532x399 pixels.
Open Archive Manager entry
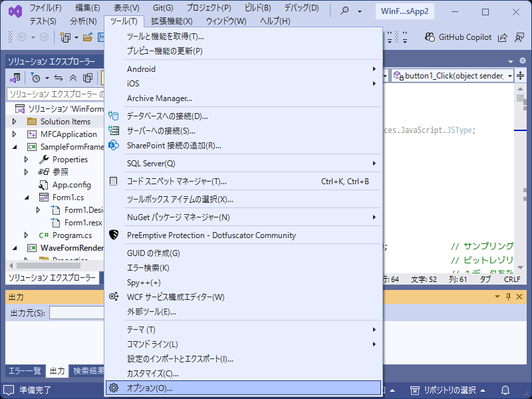tap(243, 98)
